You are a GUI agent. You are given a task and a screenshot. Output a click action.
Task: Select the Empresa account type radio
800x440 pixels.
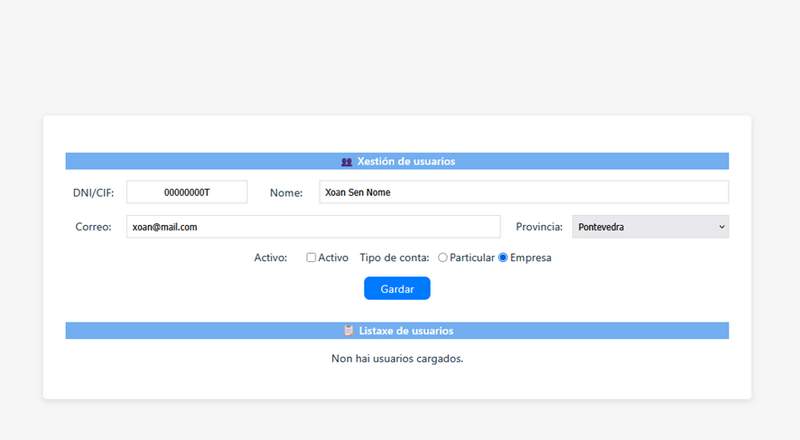pos(503,258)
